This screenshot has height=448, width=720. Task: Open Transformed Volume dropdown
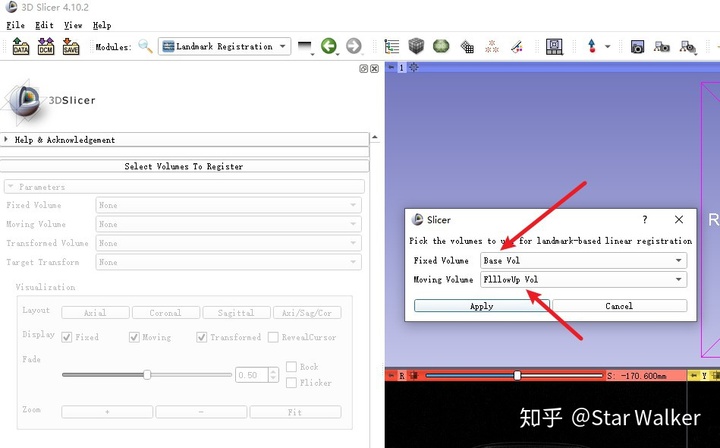click(x=228, y=243)
